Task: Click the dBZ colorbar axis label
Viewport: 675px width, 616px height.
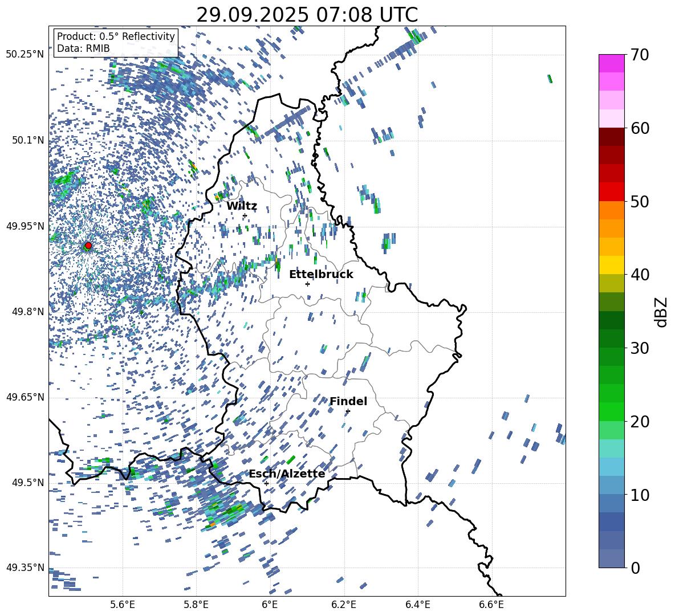Action: [x=661, y=312]
